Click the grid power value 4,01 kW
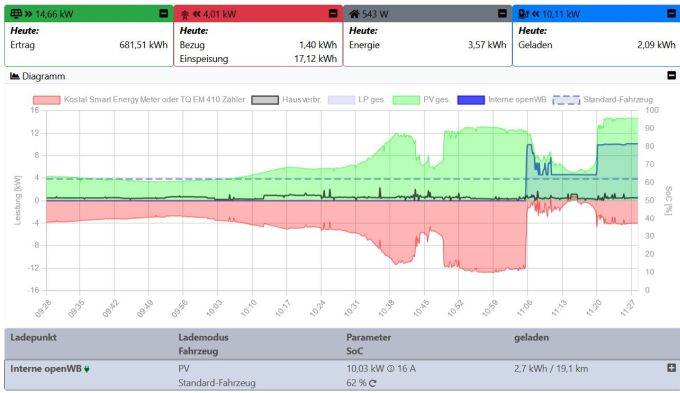This screenshot has height=393, width=680. (220, 14)
